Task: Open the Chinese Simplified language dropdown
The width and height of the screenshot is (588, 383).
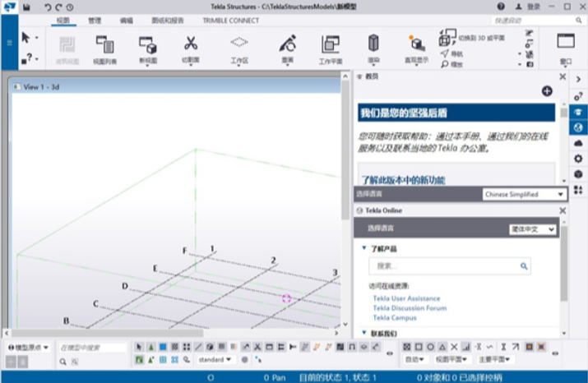Action: click(x=524, y=194)
